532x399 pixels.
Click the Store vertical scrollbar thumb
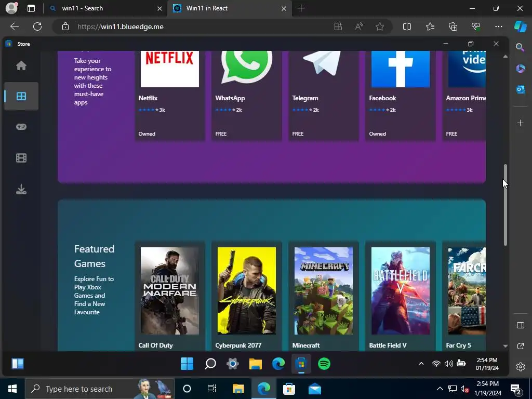tap(505, 205)
